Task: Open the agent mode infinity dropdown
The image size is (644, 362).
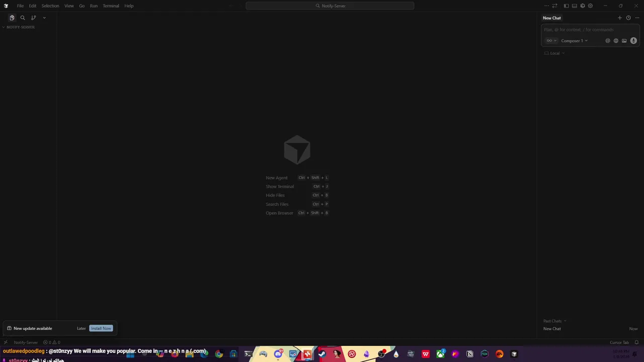Action: 551,41
